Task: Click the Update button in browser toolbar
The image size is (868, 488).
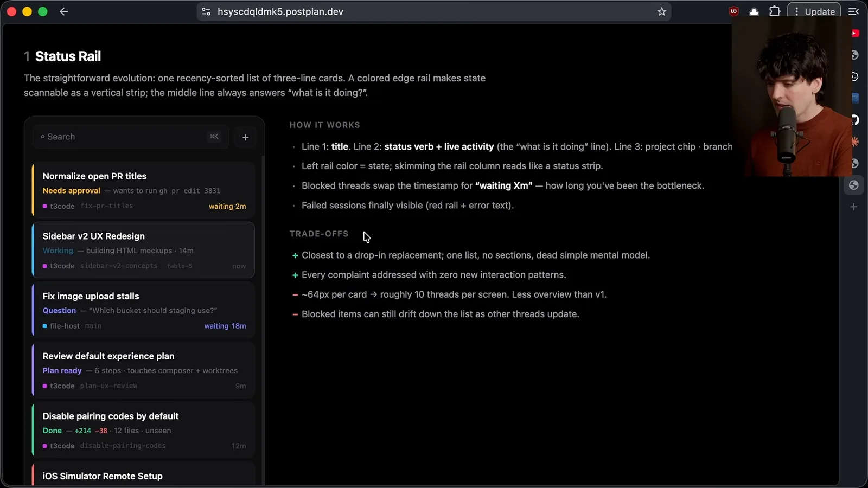Action: coord(814,11)
